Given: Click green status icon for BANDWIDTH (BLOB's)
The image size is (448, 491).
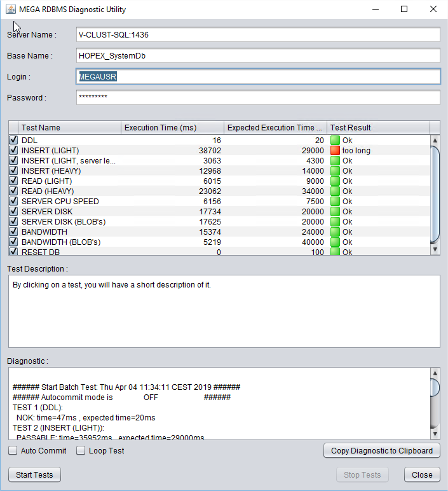Looking at the screenshot, I should pos(335,242).
